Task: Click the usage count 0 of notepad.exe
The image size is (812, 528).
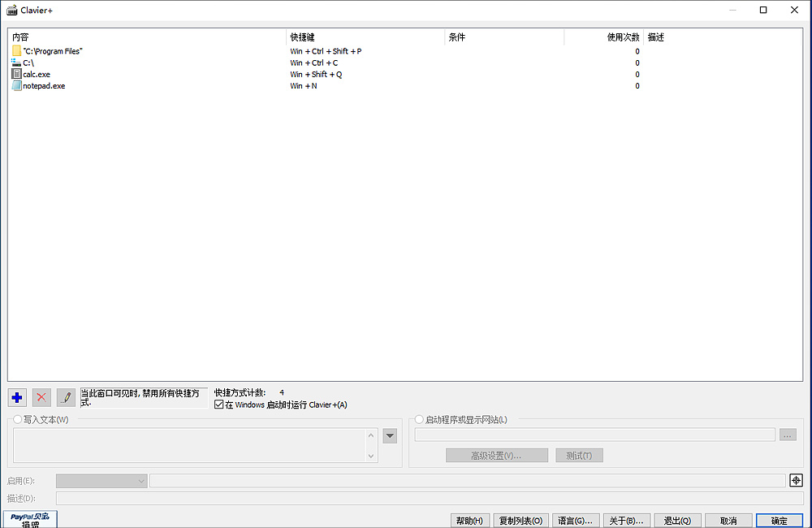Action: tap(637, 85)
